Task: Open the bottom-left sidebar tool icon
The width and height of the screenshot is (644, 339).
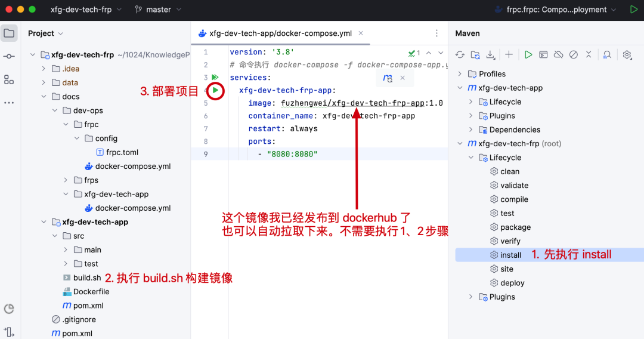Action: click(9, 332)
